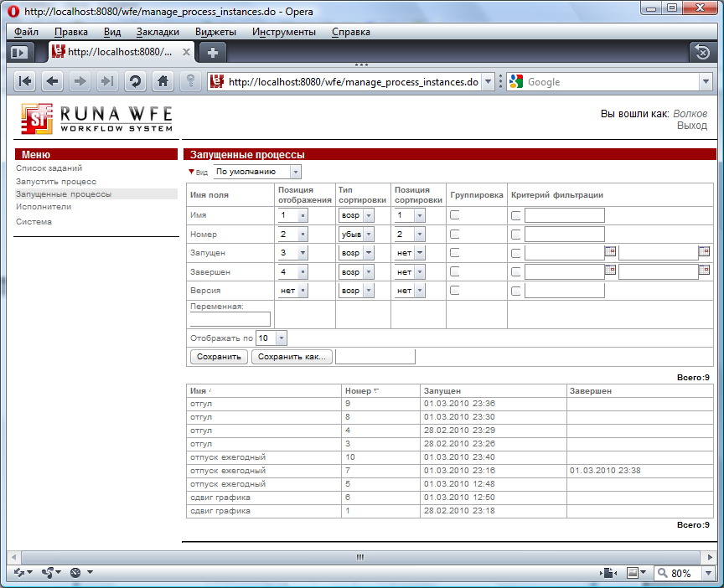Image resolution: width=724 pixels, height=588 pixels.
Task: Click the Rewind navigation button
Action: pos(25,81)
